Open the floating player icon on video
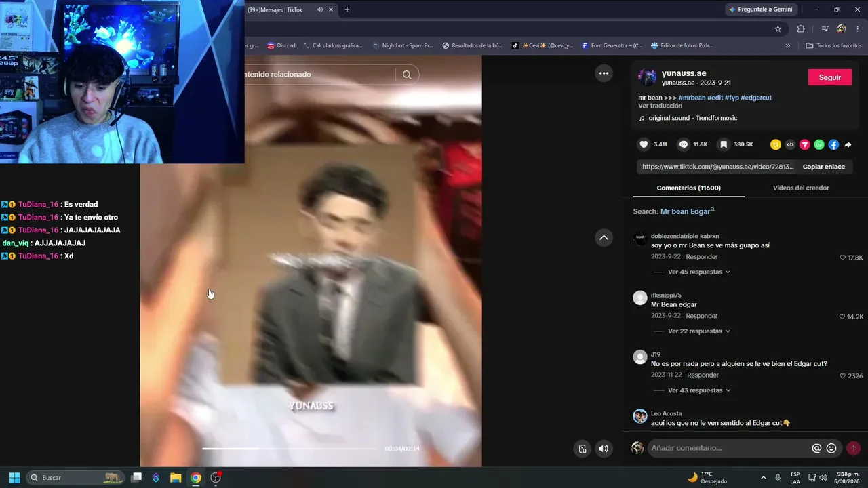 tap(582, 448)
